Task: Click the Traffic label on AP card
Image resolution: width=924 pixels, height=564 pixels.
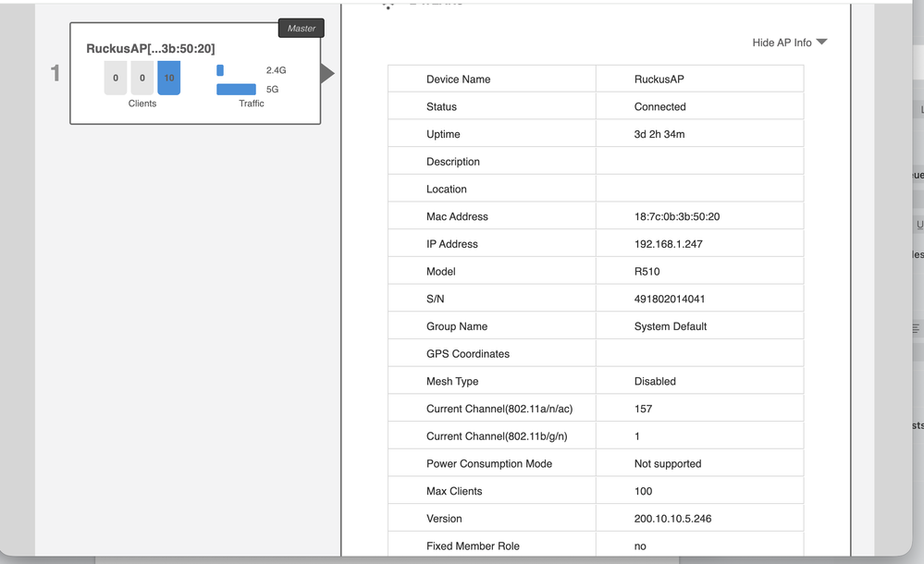Action: coord(251,104)
